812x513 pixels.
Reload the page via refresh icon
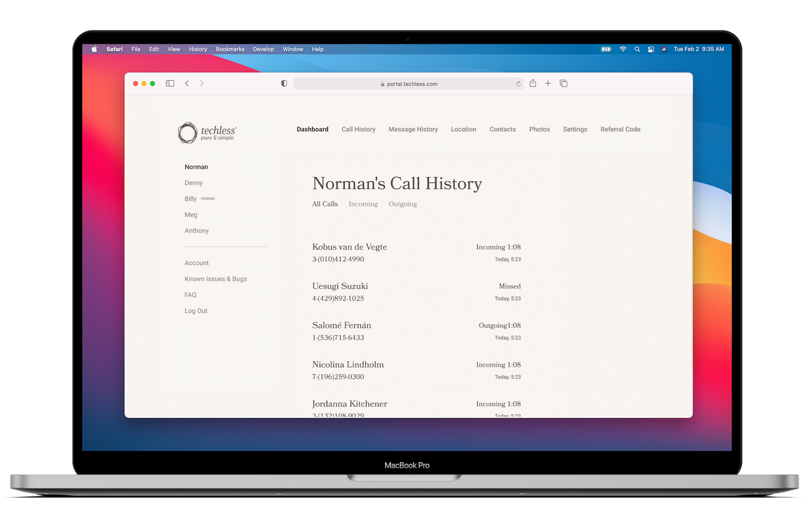click(x=518, y=84)
